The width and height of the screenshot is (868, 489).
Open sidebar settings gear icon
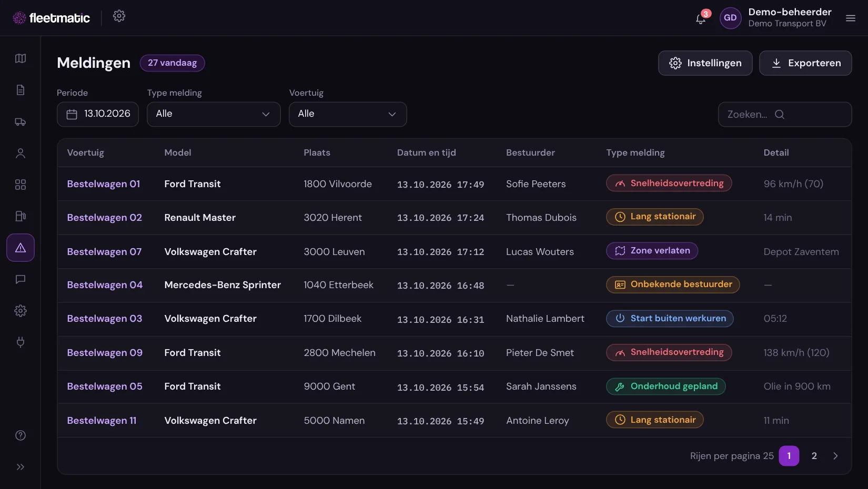[x=21, y=311]
